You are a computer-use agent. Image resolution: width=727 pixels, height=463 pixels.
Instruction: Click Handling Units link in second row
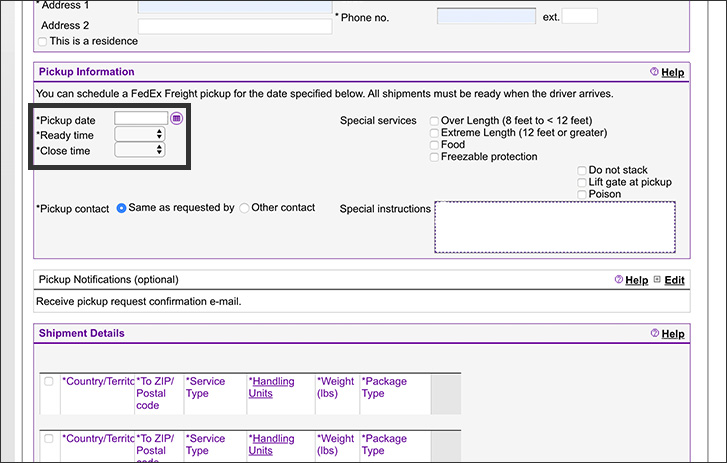click(272, 444)
